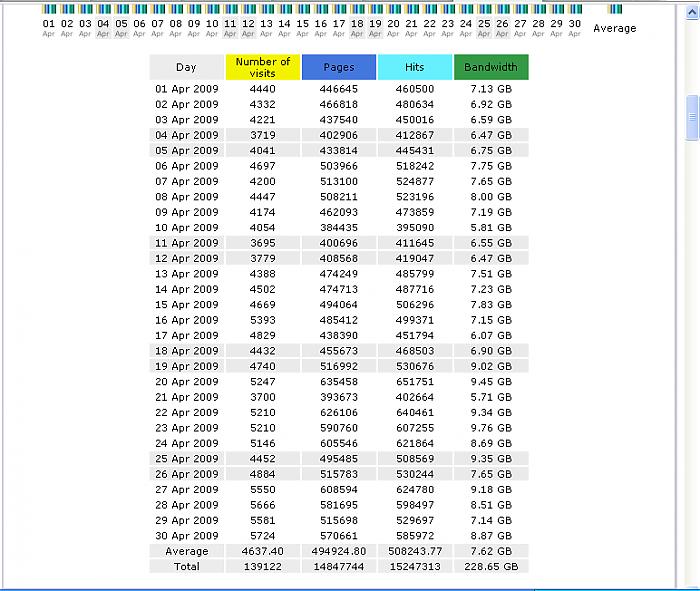Click total pages value 14847744

pyautogui.click(x=339, y=566)
